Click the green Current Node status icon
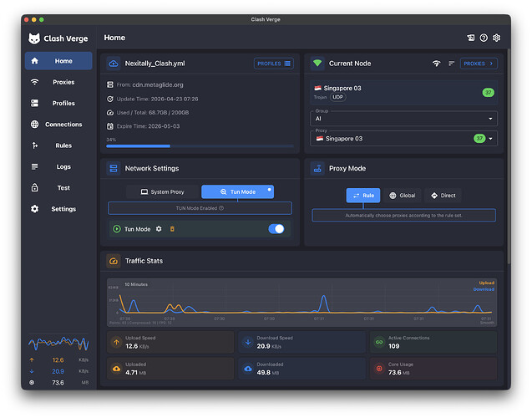This screenshot has height=418, width=532. pyautogui.click(x=317, y=64)
